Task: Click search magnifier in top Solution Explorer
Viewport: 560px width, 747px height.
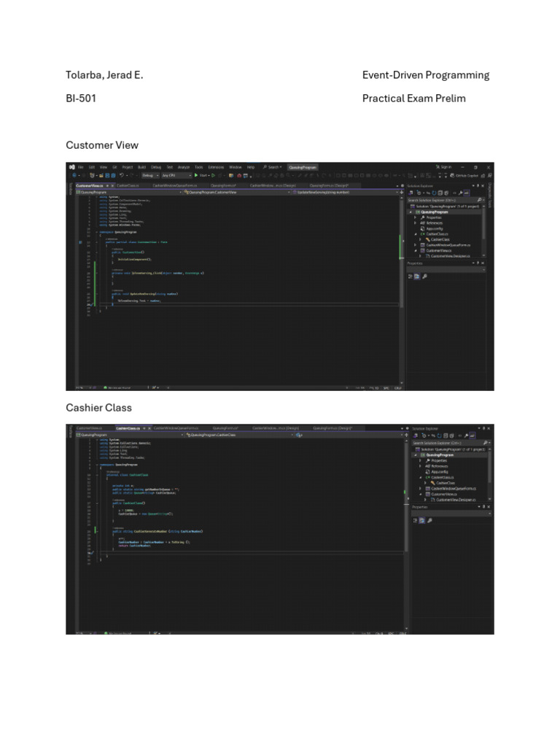Action: coord(480,199)
